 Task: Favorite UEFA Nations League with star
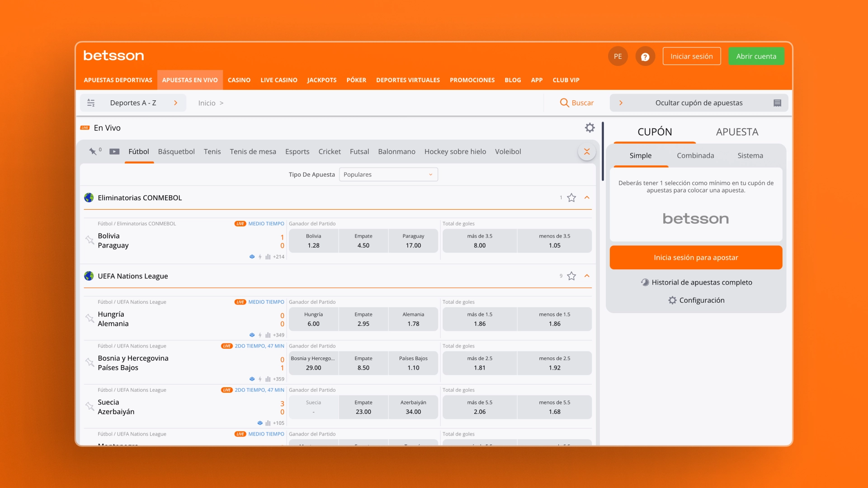tap(571, 276)
